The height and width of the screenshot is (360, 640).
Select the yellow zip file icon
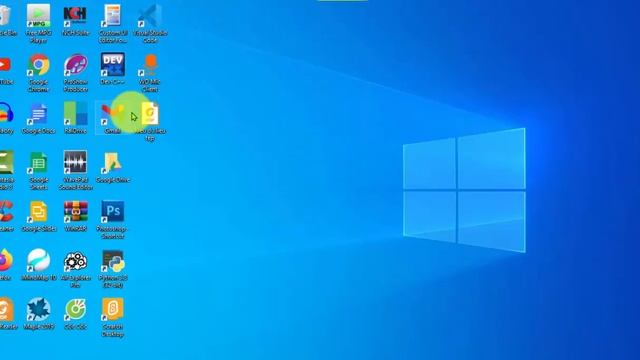coord(149,113)
